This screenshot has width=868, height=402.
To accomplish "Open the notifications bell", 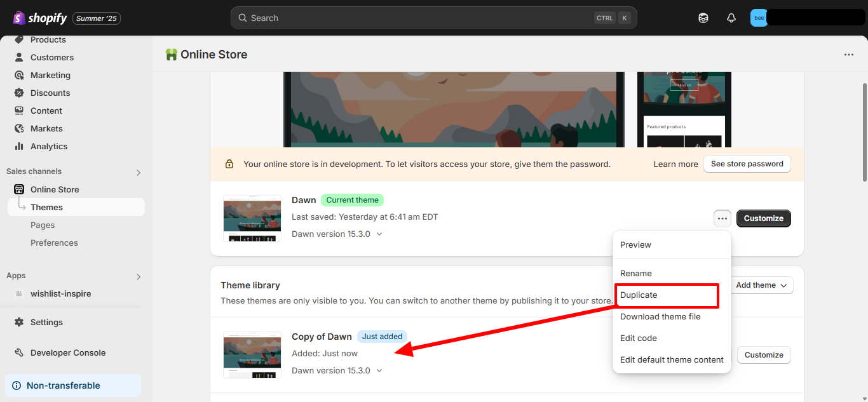I will click(731, 18).
